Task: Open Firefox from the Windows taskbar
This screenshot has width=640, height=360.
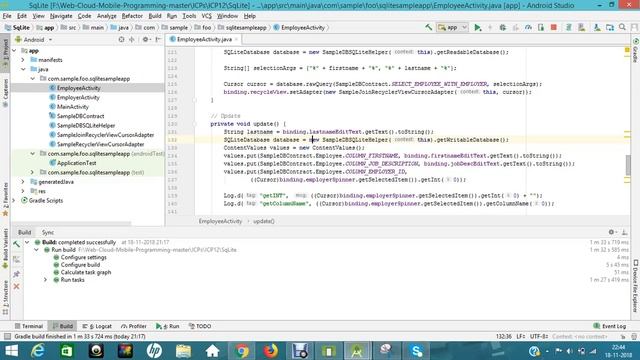Action: 270,351
